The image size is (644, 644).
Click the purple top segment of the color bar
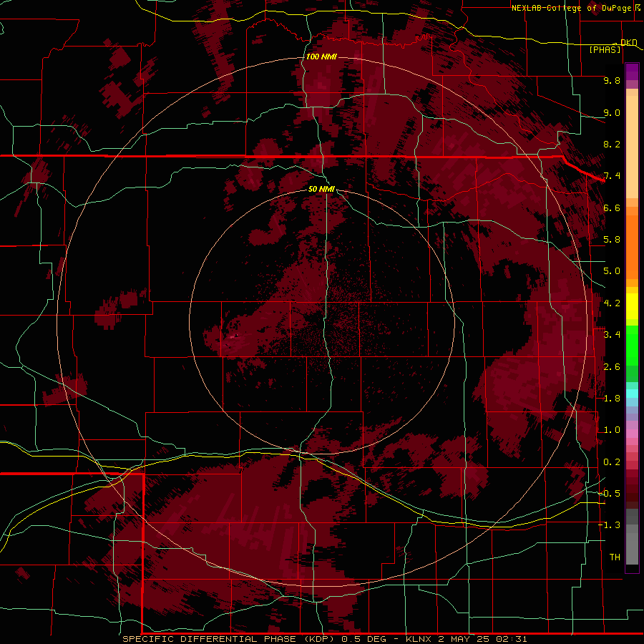pyautogui.click(x=632, y=72)
